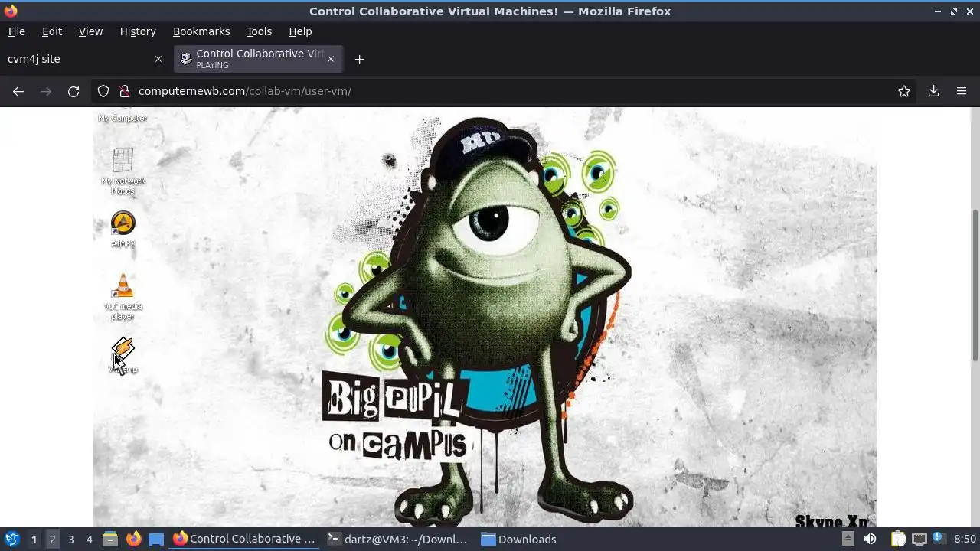Switch to workspace 3
This screenshot has height=551, width=980.
70,539
